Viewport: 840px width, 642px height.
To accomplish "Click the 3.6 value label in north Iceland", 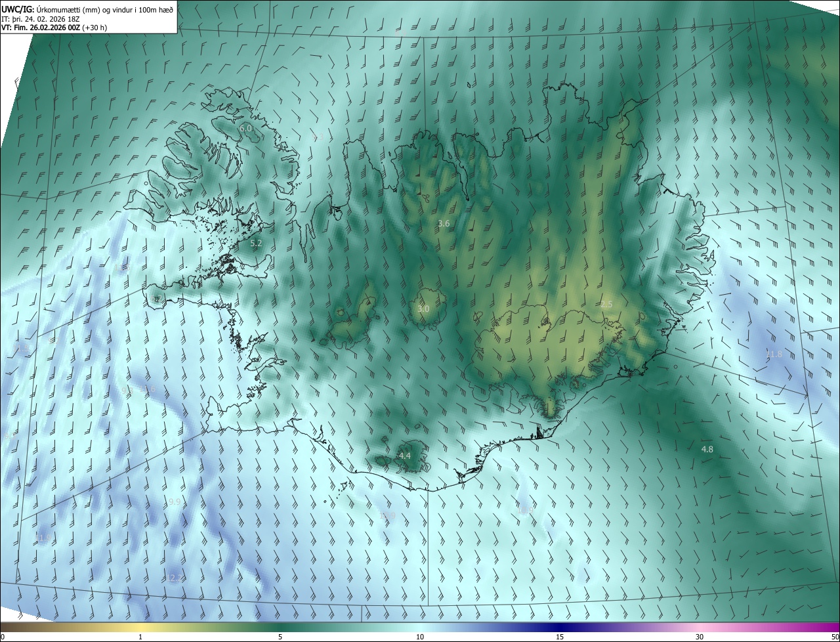I will (x=444, y=223).
